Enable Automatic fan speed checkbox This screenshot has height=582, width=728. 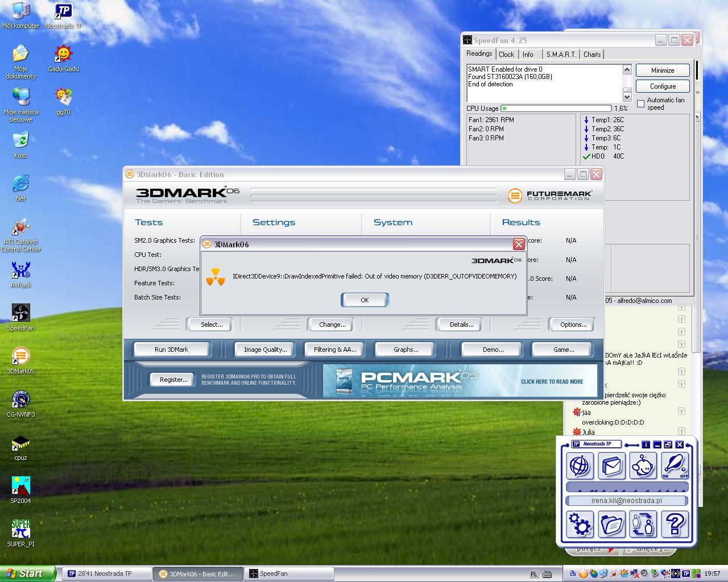tap(641, 103)
